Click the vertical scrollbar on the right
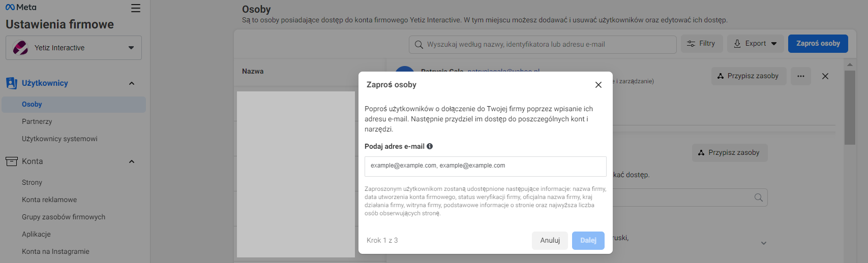This screenshot has width=868, height=263. coord(849,108)
